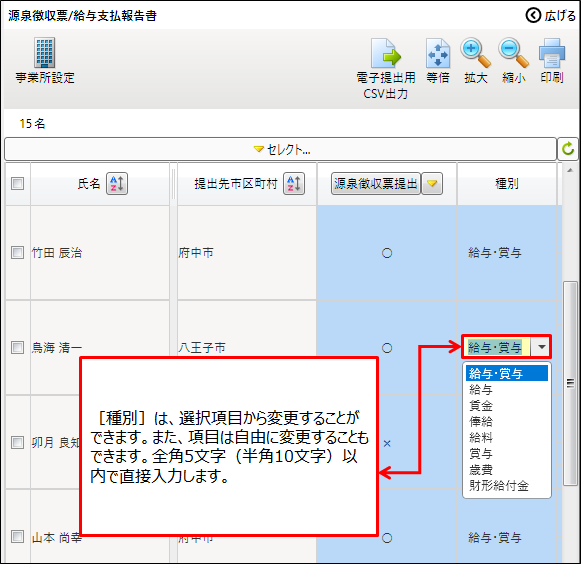The image size is (581, 564).
Task: Click 電子提出用CSV出力 export icon
Action: click(x=386, y=53)
